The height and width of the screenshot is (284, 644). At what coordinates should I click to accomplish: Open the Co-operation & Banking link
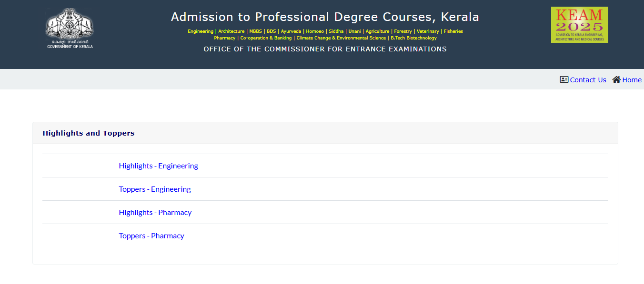click(x=266, y=38)
